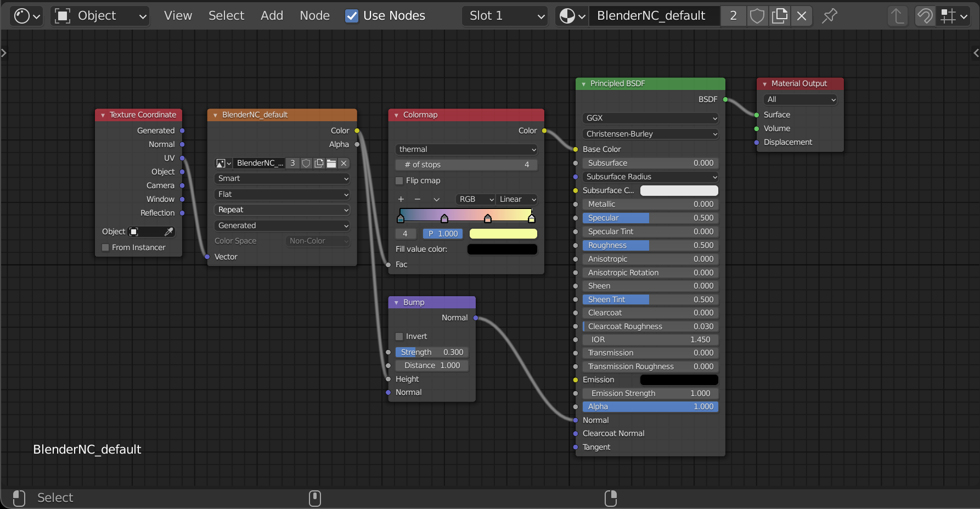Switch GGX distribution to another option
The image size is (980, 509).
pos(650,118)
